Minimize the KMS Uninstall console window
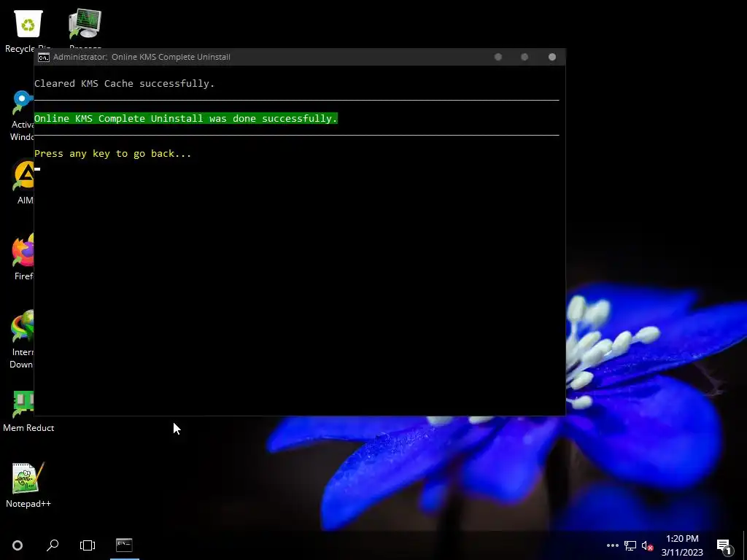 498,57
